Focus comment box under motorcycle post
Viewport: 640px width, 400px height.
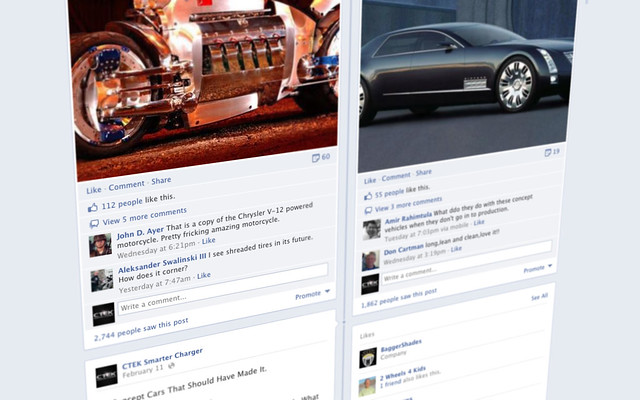(223, 289)
